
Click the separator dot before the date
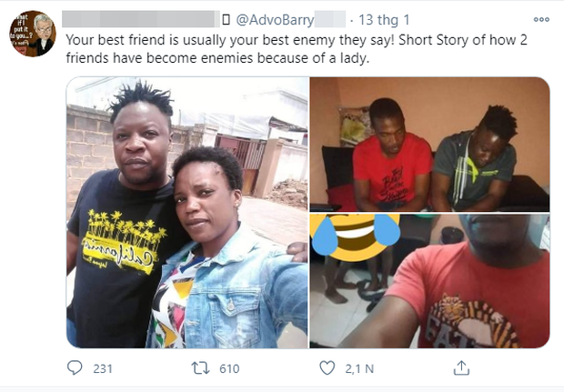click(350, 19)
